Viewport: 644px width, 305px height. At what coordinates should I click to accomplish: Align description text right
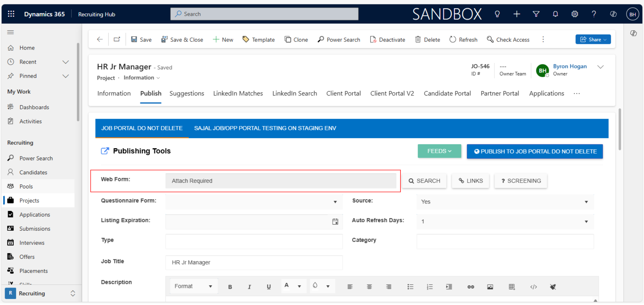(389, 287)
